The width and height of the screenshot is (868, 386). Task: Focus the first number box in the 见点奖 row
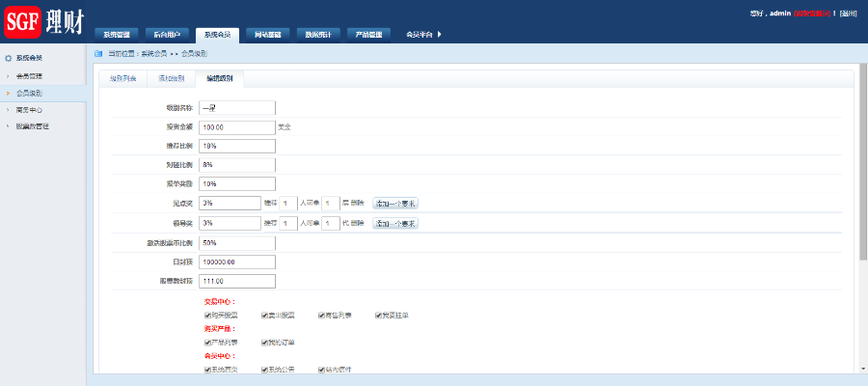[288, 204]
